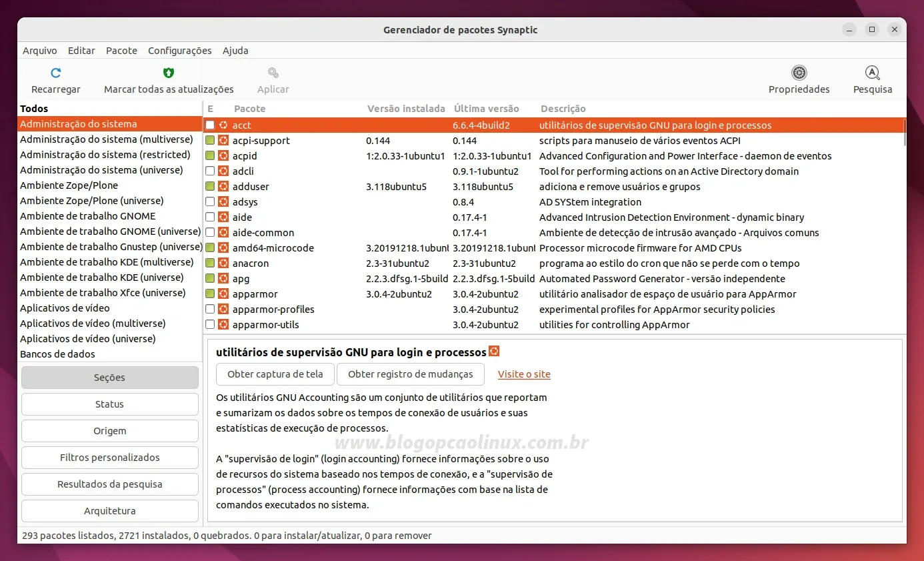Mark the apparmor-utils package checkbox

pyautogui.click(x=210, y=324)
